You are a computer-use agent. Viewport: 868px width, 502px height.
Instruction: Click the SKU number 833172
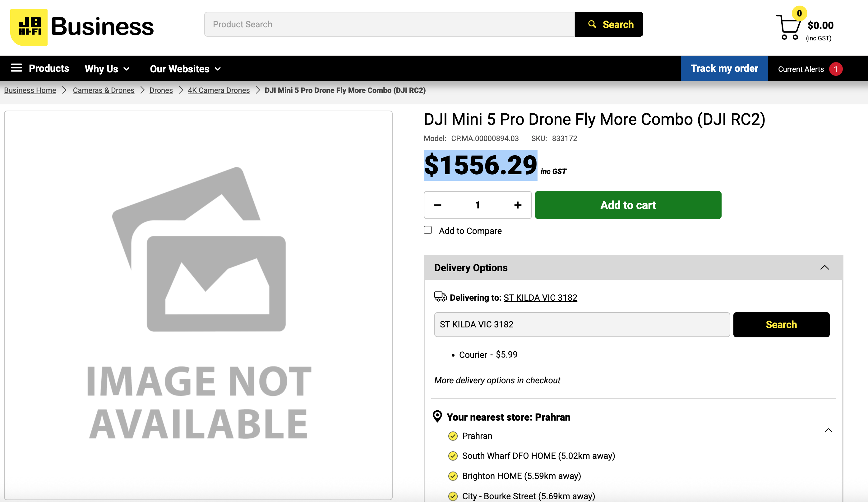565,138
